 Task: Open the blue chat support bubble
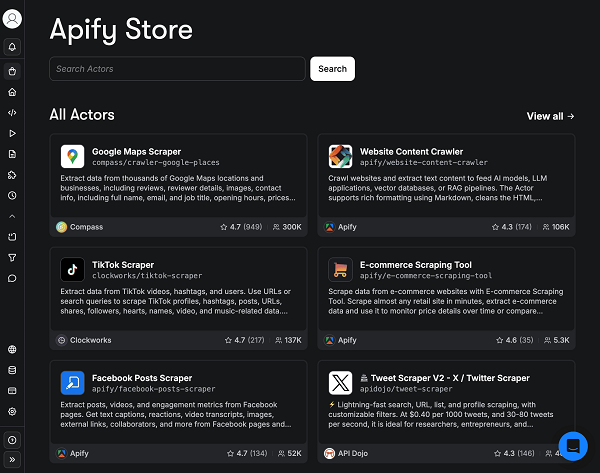pos(573,446)
